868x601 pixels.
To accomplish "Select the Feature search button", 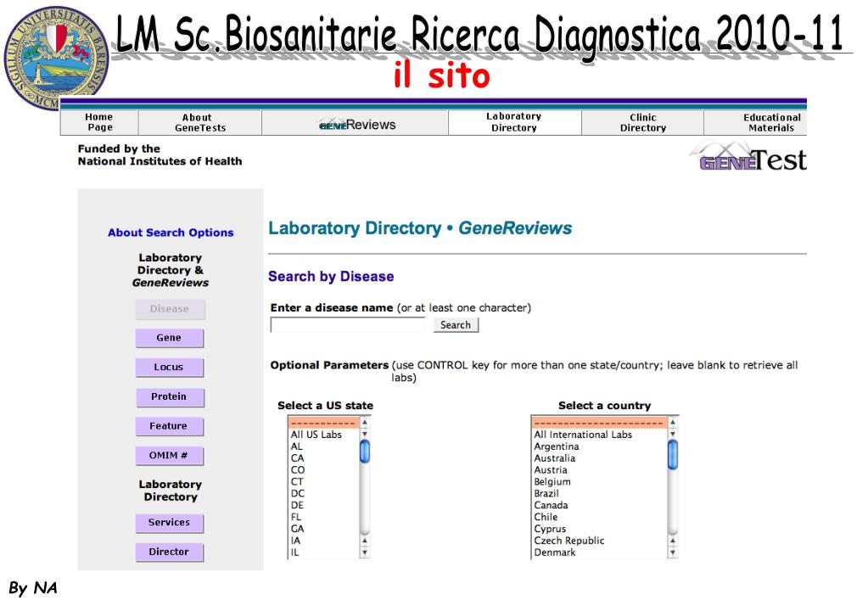I will click(x=170, y=426).
